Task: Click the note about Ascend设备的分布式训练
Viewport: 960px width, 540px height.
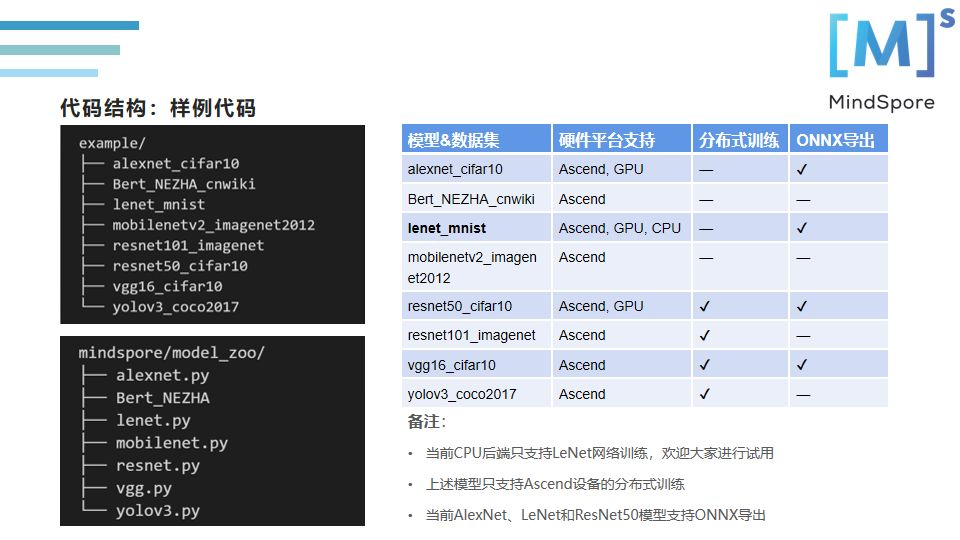Action: point(555,484)
